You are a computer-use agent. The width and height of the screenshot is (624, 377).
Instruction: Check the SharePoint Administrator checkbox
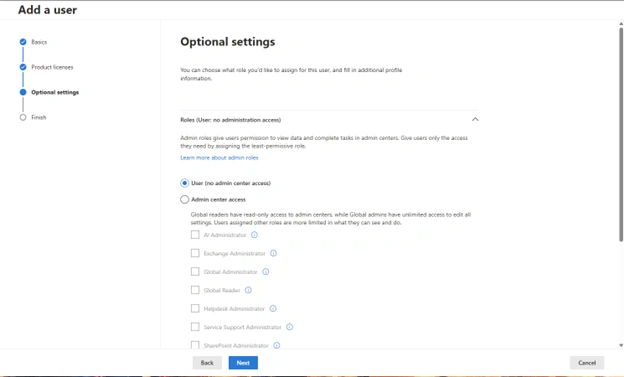click(195, 345)
